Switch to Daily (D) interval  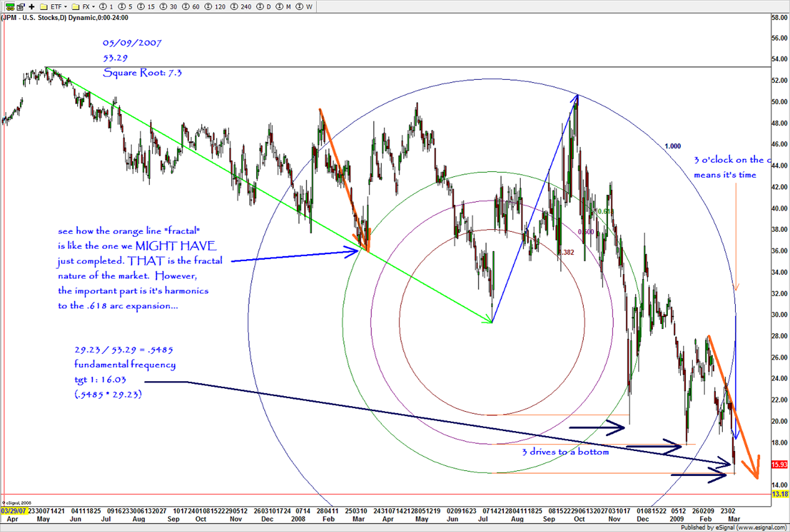(x=264, y=7)
